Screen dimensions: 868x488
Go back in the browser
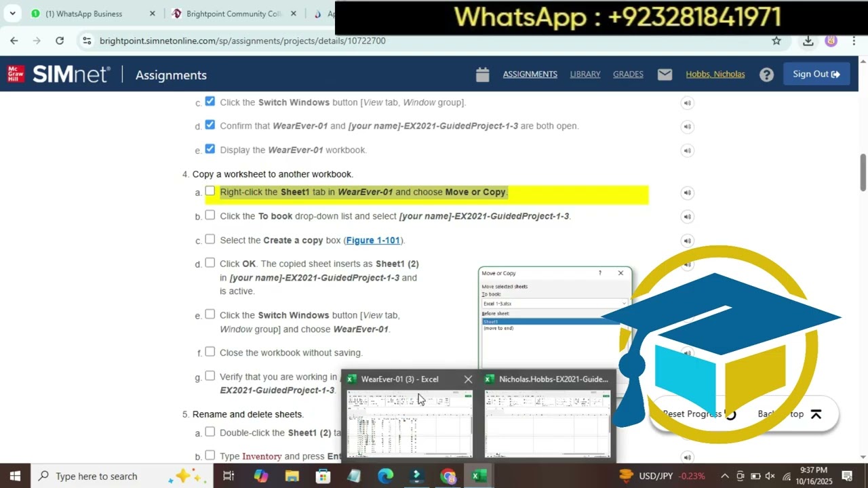click(x=14, y=41)
